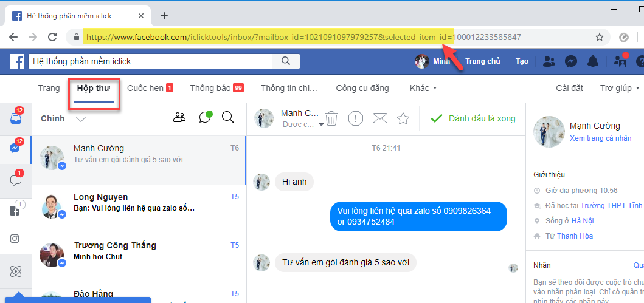Viewport: 644px width, 303px height.
Task: Open Long Nguyen conversation in list
Action: [139, 209]
